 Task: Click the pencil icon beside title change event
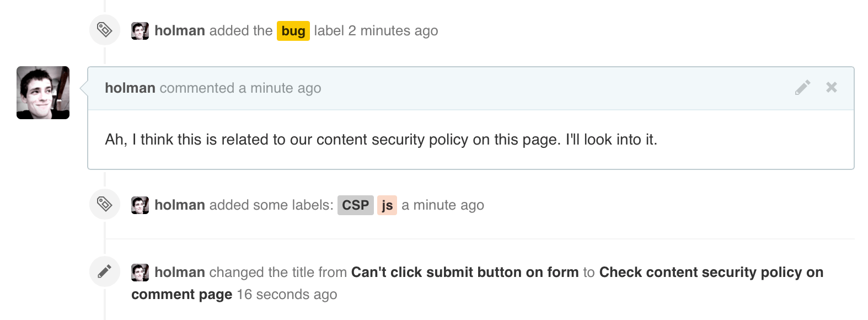point(105,271)
